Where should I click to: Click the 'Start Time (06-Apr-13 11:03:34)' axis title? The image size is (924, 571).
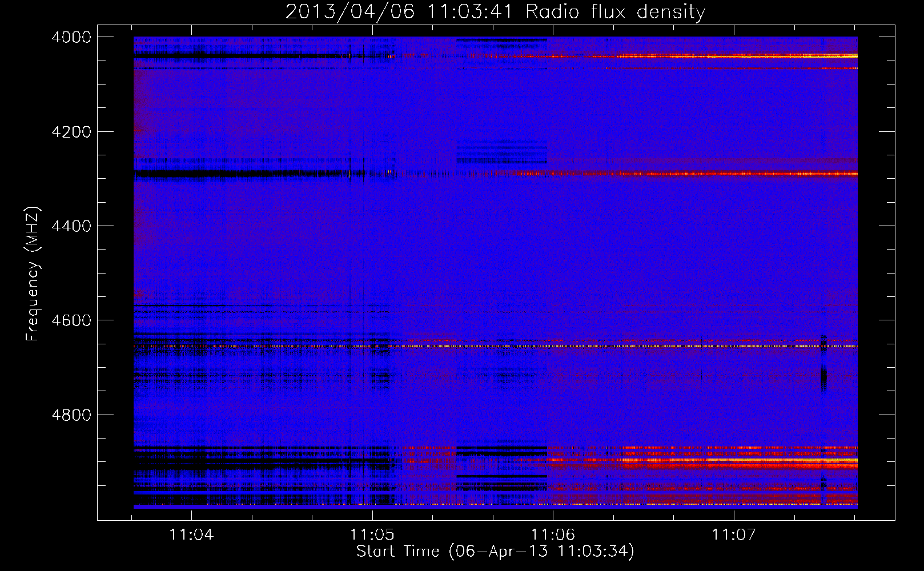point(495,552)
